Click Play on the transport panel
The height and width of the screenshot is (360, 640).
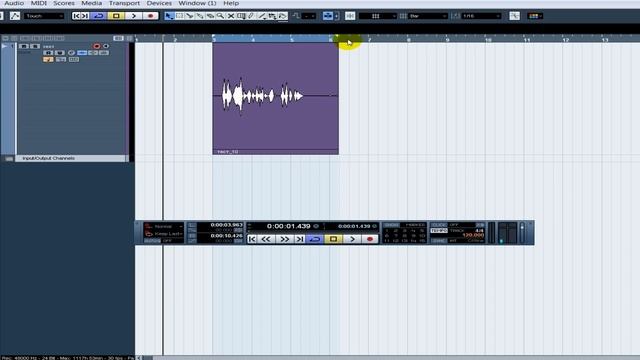[352, 239]
